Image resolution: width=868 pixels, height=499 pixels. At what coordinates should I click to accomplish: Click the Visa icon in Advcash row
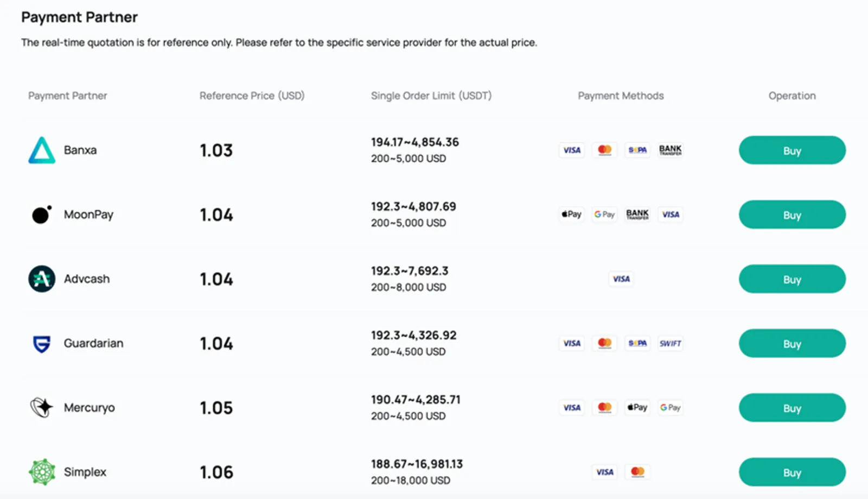tap(621, 279)
